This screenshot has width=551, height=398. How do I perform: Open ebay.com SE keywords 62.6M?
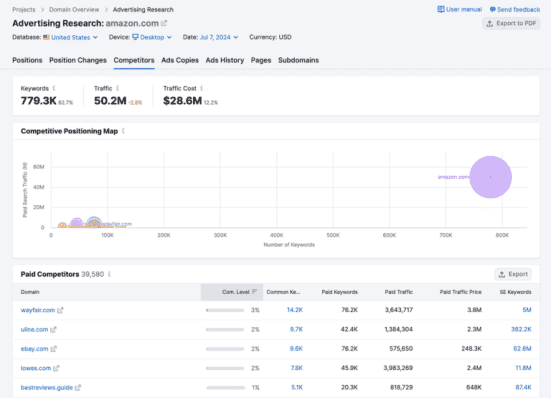(522, 348)
